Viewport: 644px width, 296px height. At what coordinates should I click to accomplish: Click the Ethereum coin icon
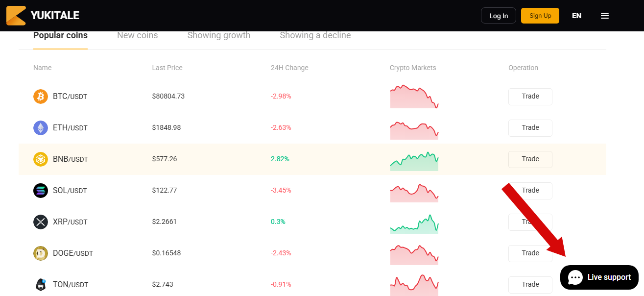(x=41, y=128)
